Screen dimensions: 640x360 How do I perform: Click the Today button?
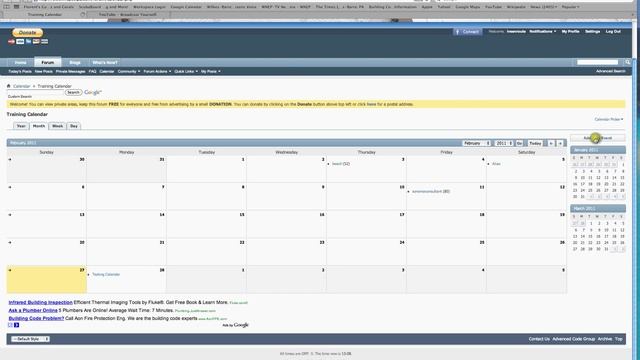(x=535, y=143)
